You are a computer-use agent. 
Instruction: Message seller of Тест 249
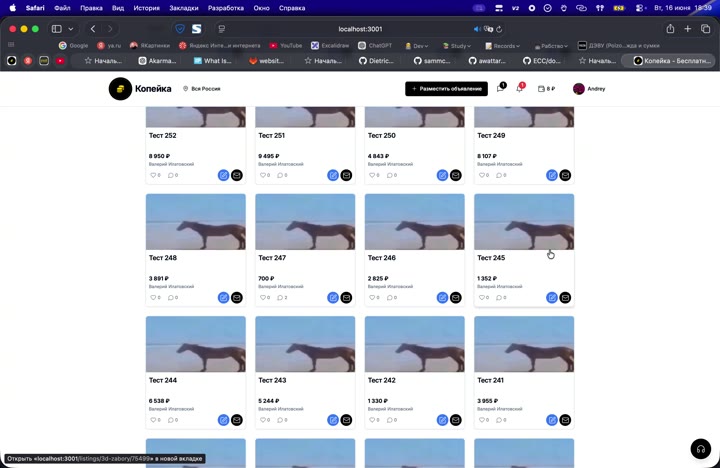[x=565, y=175]
